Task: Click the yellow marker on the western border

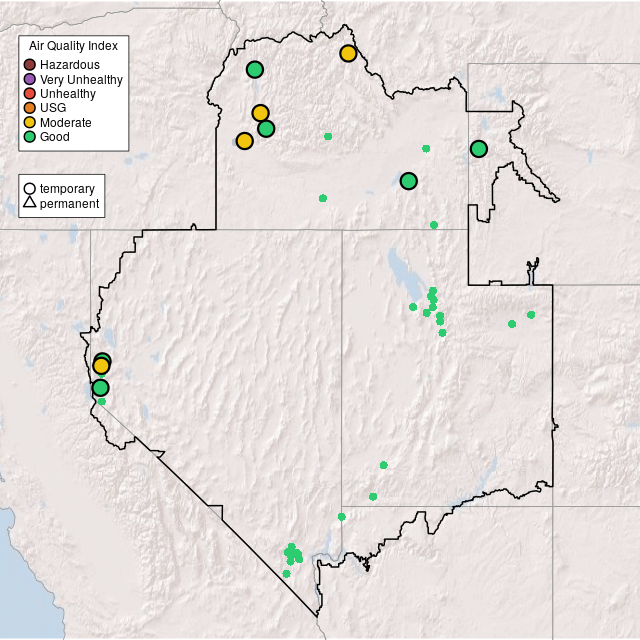Action: [x=101, y=366]
